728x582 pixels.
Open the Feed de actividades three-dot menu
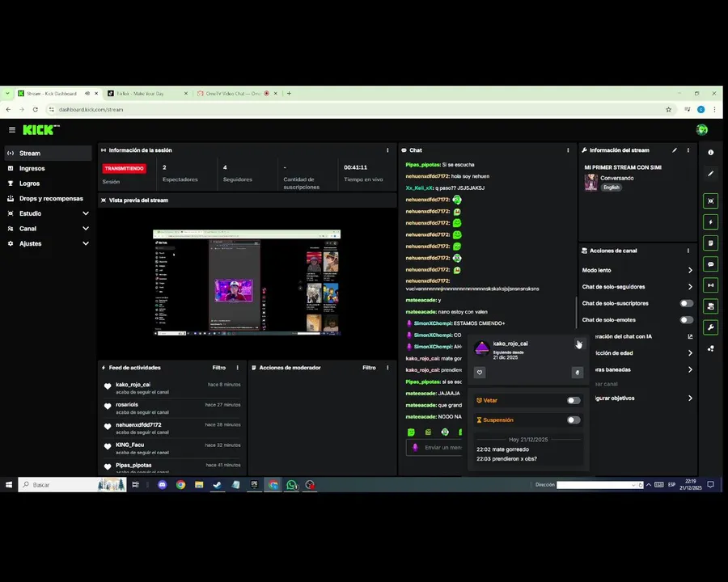237,368
